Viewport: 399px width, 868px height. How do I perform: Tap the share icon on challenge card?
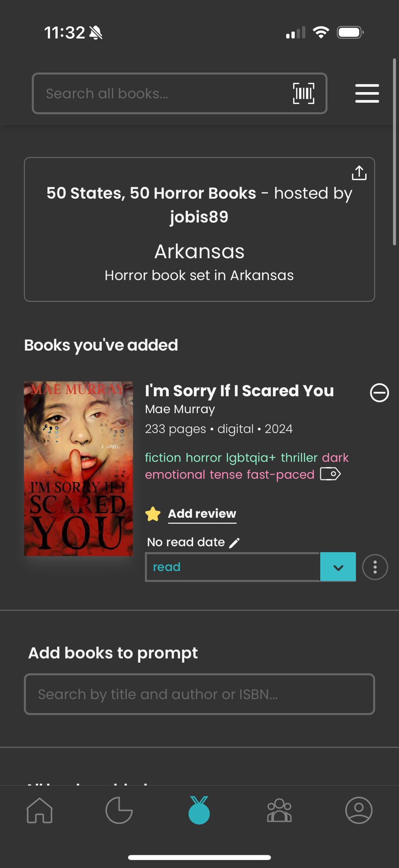click(x=359, y=173)
